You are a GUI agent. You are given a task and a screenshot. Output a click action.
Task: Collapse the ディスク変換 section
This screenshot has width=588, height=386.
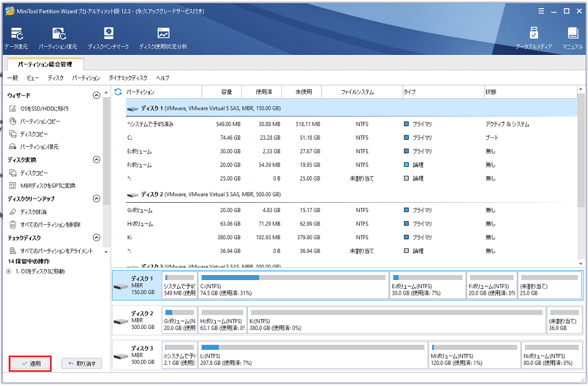(97, 160)
